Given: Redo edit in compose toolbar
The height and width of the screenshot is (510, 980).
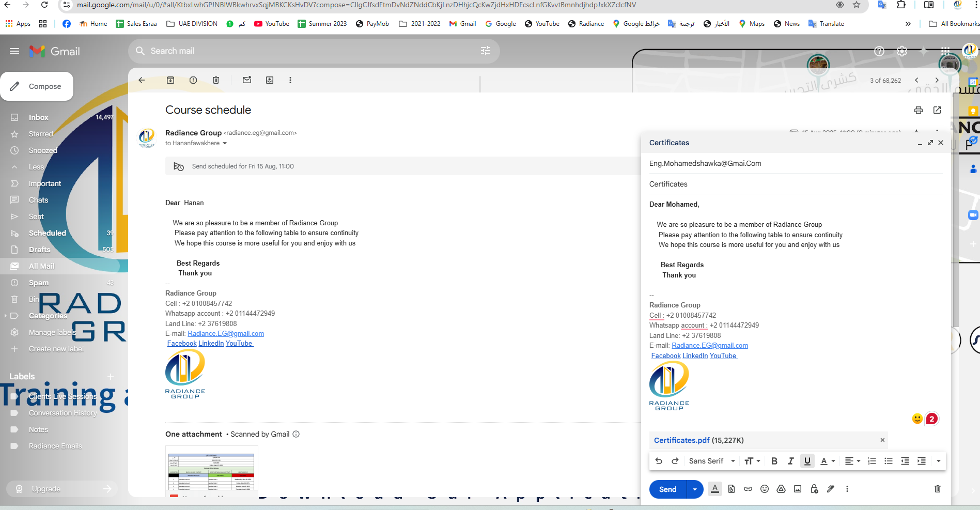Looking at the screenshot, I should tap(675, 461).
